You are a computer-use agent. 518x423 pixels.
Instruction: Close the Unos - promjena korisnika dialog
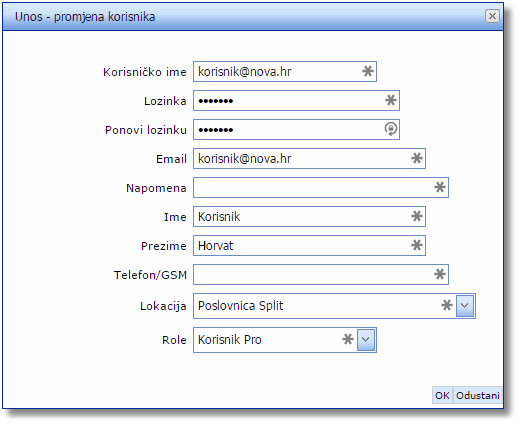492,16
